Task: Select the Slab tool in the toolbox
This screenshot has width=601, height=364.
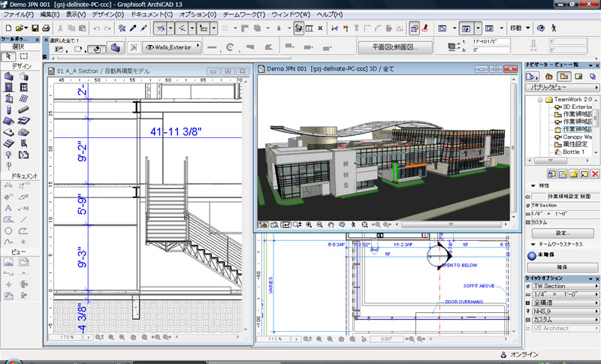Action: (8, 132)
